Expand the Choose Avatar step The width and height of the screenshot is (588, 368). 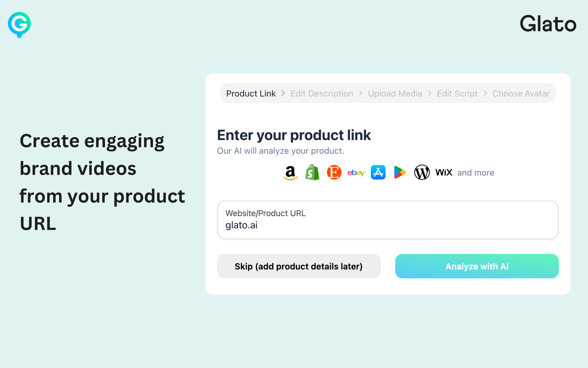(520, 93)
